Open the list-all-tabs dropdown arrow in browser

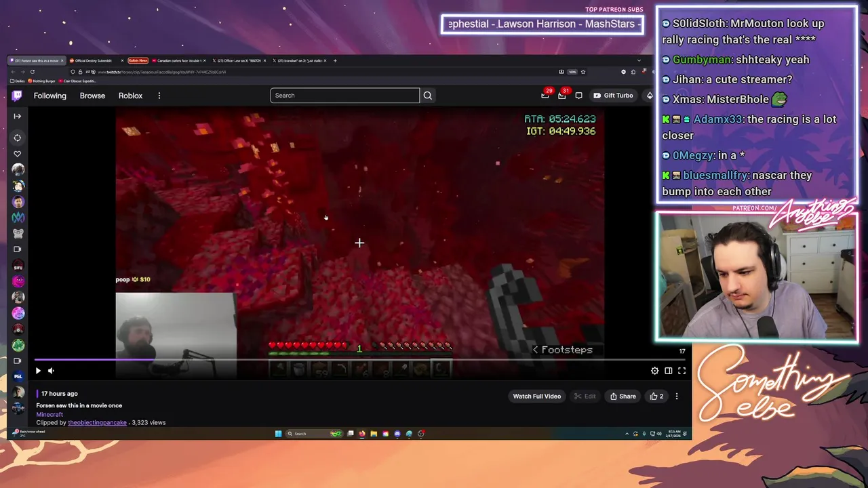tap(639, 60)
